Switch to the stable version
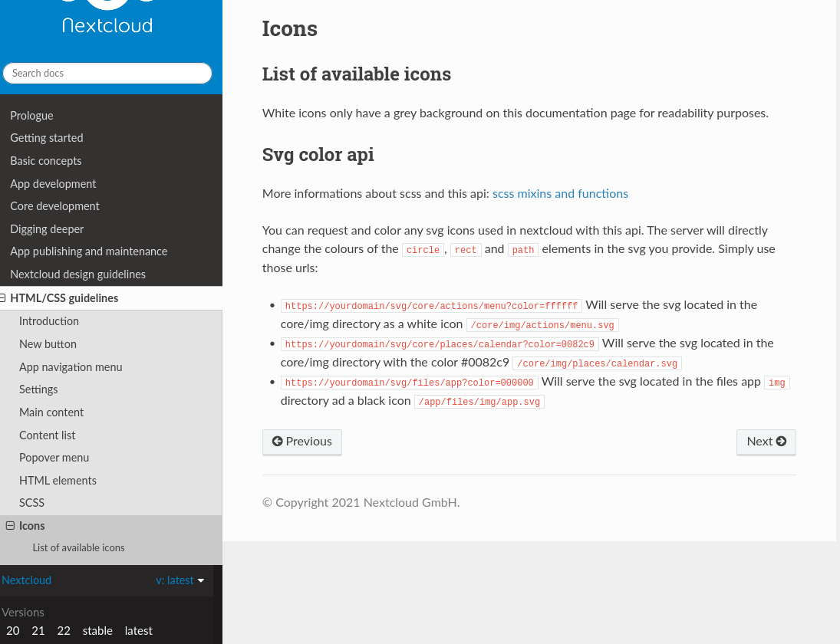The height and width of the screenshot is (644, 840). coord(97,631)
